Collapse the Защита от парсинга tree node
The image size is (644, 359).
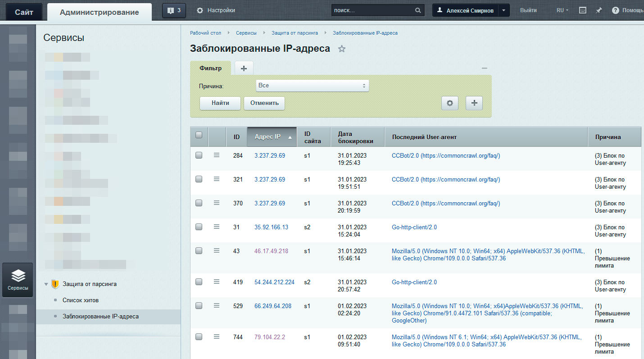click(x=46, y=285)
